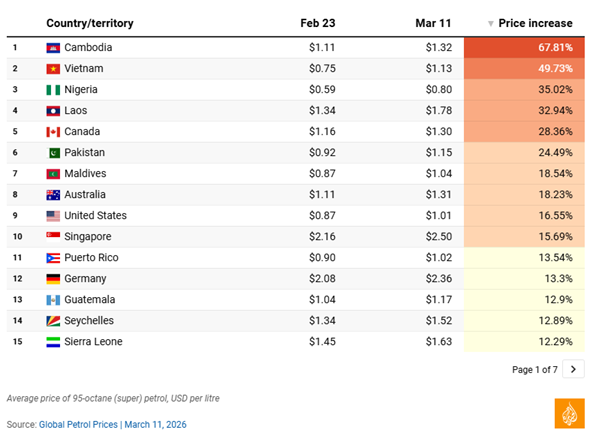Click the Australia flag icon
The height and width of the screenshot is (442, 605).
pyautogui.click(x=53, y=195)
